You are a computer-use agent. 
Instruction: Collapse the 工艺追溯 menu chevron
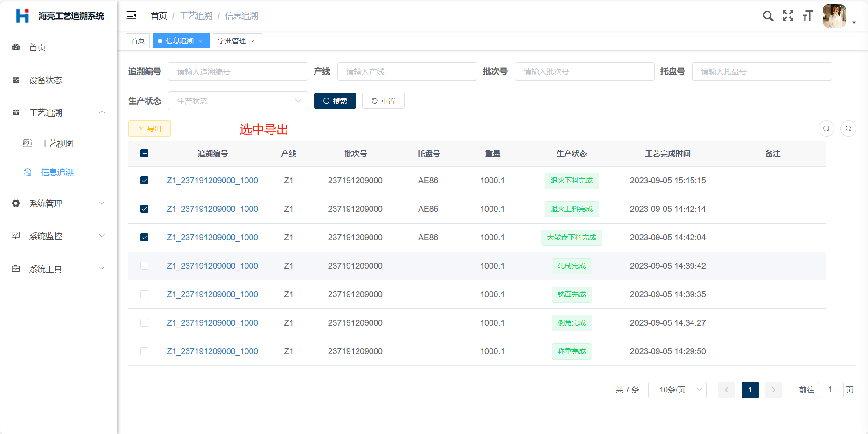pyautogui.click(x=102, y=112)
